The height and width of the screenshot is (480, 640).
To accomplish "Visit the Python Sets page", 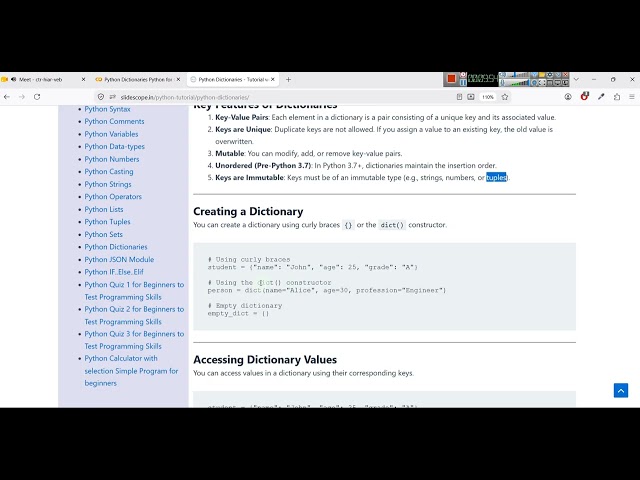I will pyautogui.click(x=103, y=234).
